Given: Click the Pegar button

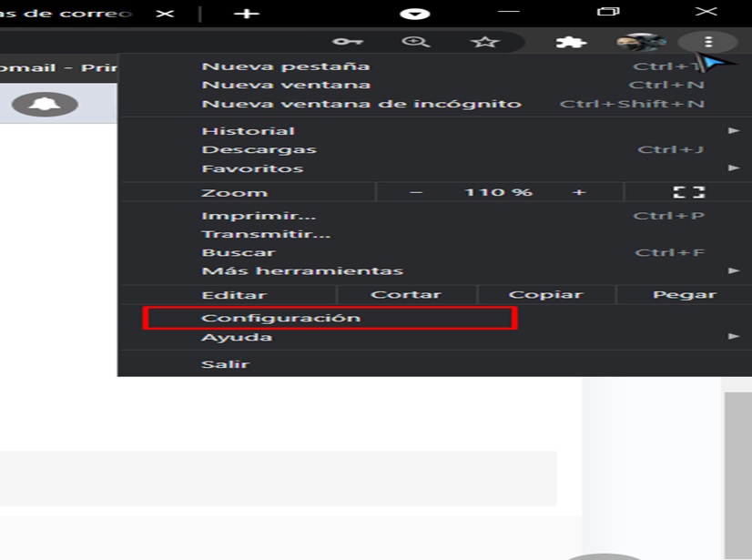Looking at the screenshot, I should [685, 295].
